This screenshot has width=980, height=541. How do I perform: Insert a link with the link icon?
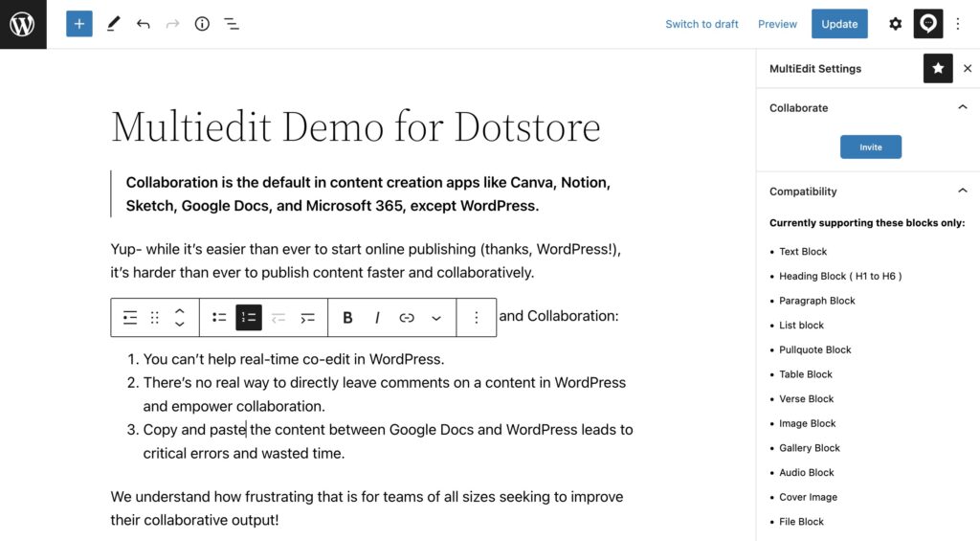click(406, 318)
